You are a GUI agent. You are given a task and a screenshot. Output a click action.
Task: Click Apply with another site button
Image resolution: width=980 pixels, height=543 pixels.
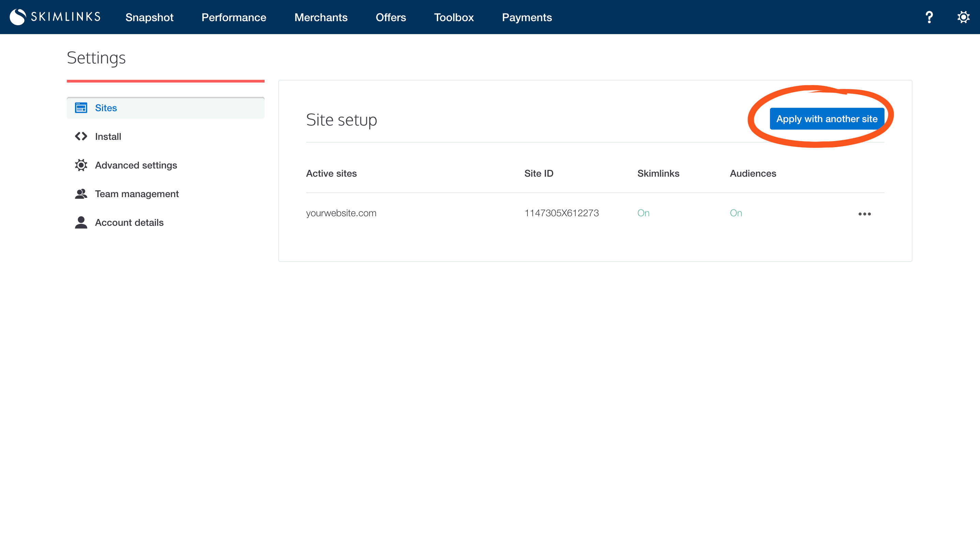click(x=827, y=119)
